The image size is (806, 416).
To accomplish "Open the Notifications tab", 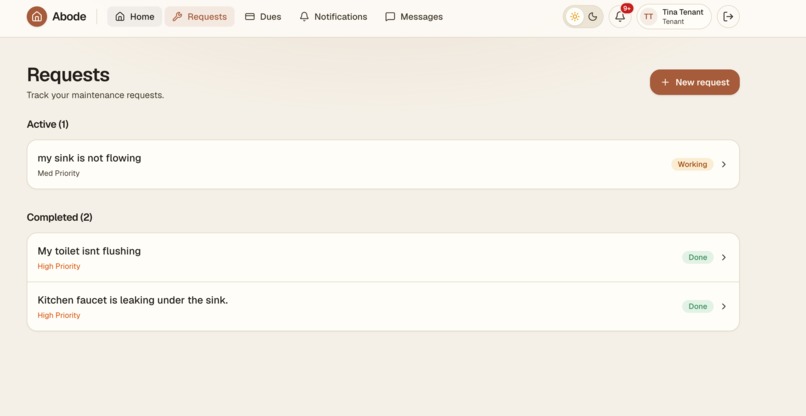I will tap(333, 16).
